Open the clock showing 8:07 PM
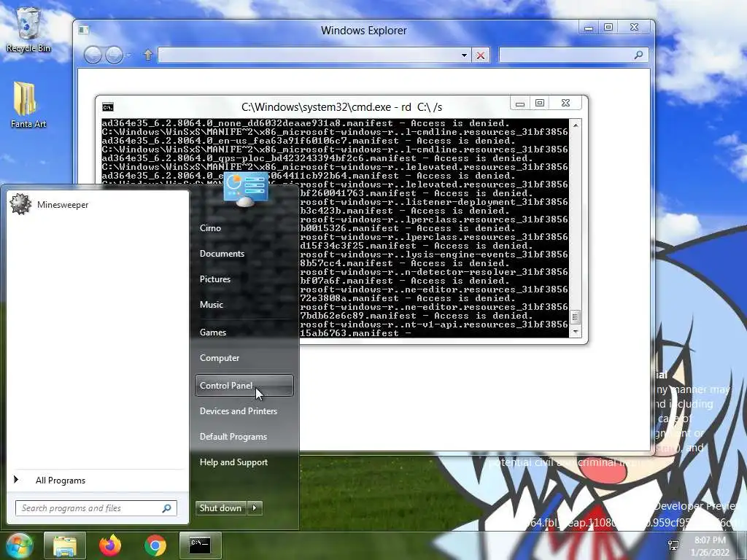Viewport: 747px width, 560px height. pos(710,546)
